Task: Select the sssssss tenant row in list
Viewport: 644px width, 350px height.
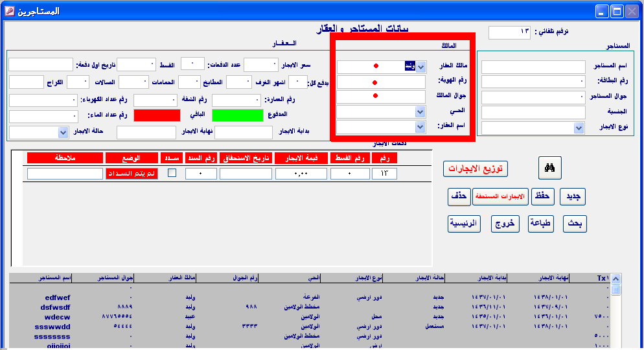Action: 309,336
